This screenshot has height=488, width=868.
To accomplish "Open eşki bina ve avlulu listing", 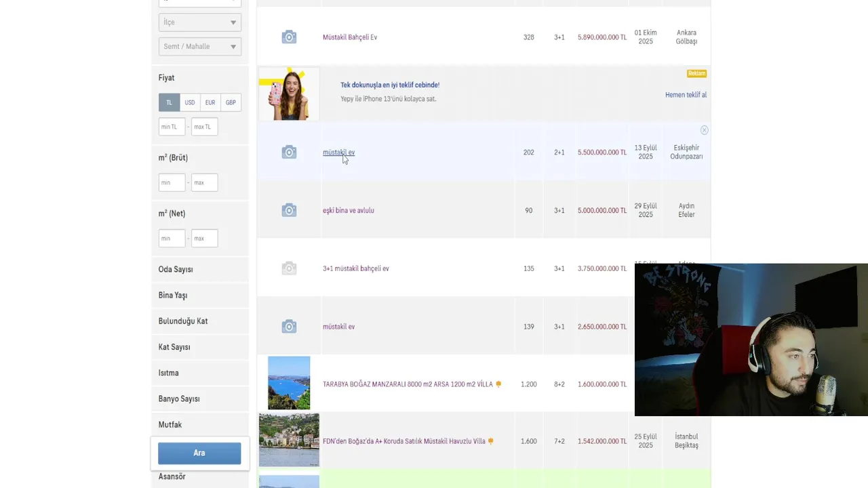I will pyautogui.click(x=349, y=211).
